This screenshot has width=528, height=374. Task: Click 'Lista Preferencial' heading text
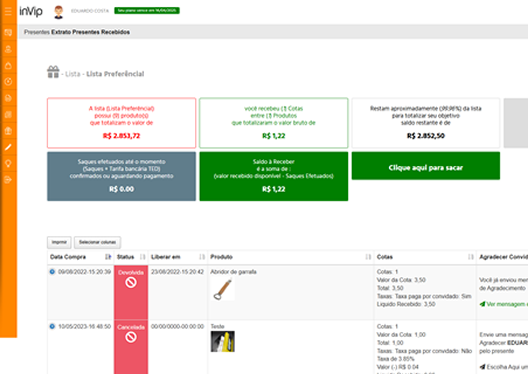[x=115, y=74]
